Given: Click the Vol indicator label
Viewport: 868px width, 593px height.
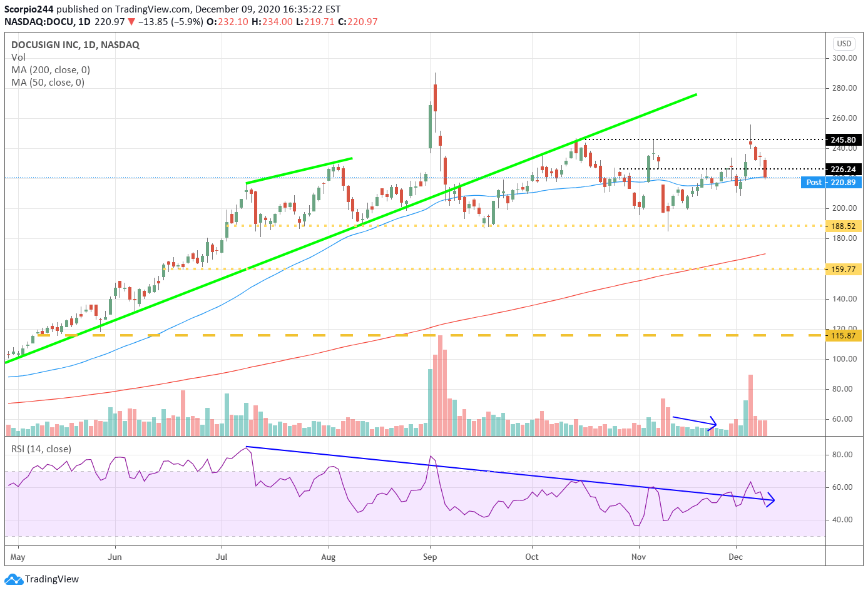Looking at the screenshot, I should [18, 57].
